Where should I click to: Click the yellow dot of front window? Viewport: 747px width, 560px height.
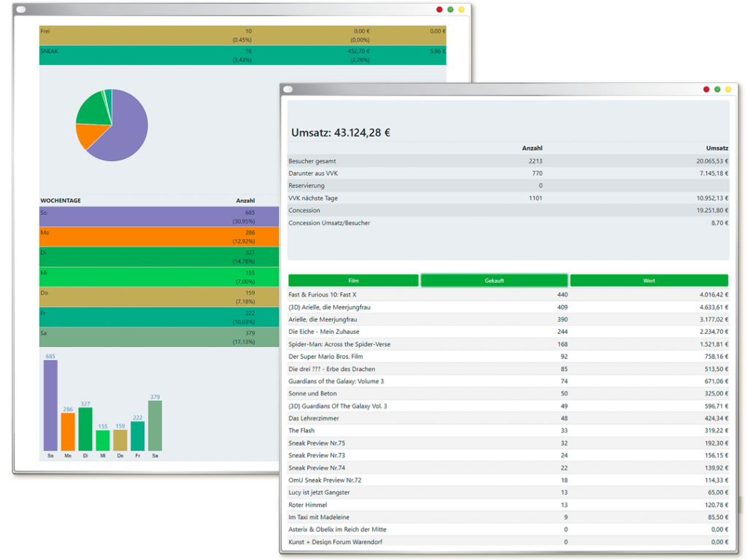(728, 90)
